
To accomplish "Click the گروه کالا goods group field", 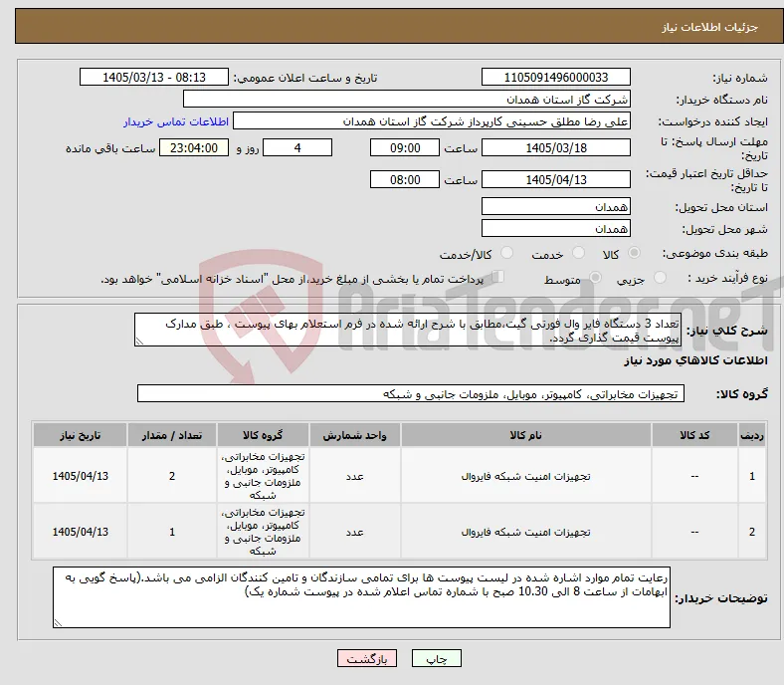I will point(411,394).
